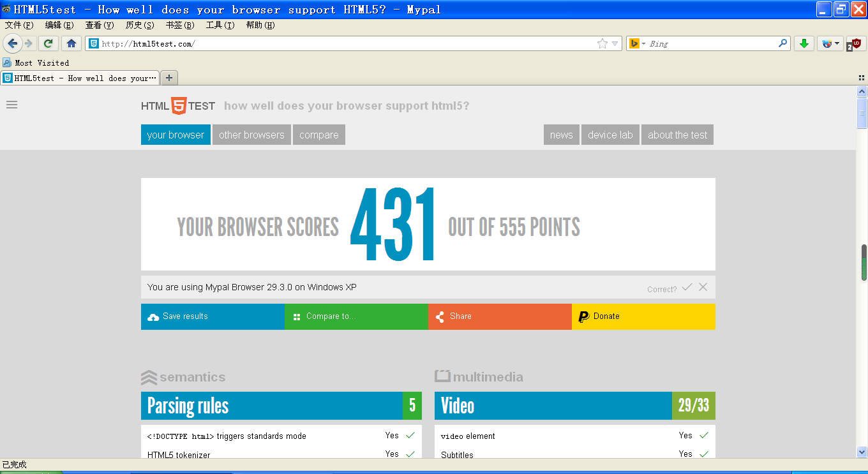Click the 'You are using Mypal Browser 29.3.0' text

click(x=252, y=287)
